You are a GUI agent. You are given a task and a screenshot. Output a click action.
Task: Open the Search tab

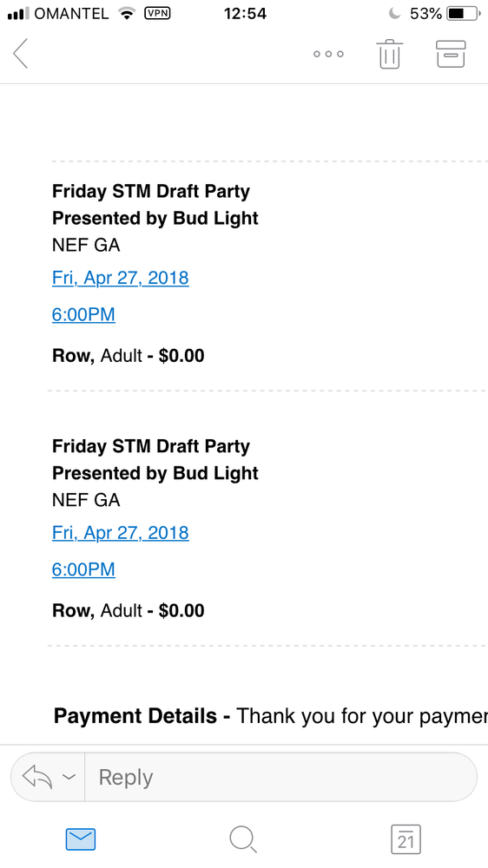coord(243,839)
